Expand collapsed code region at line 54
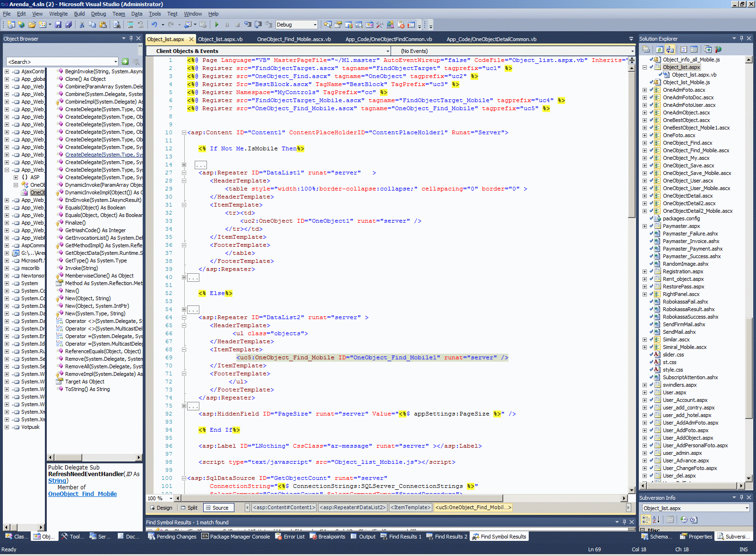Image resolution: width=756 pixels, height=556 pixels. pyautogui.click(x=184, y=310)
